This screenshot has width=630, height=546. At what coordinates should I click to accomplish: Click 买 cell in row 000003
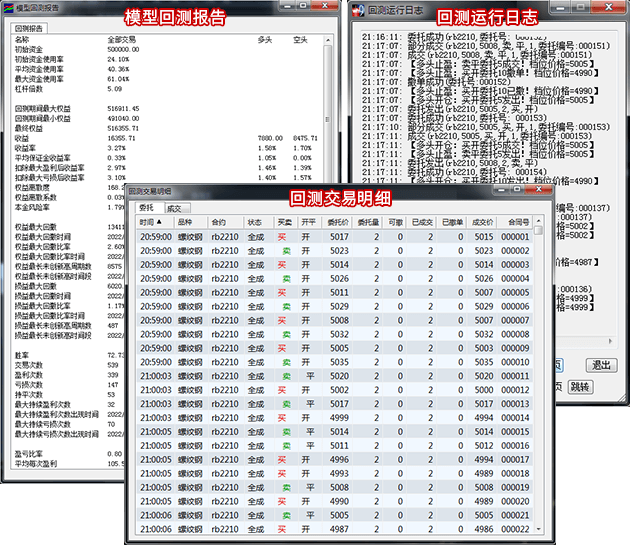tap(282, 265)
